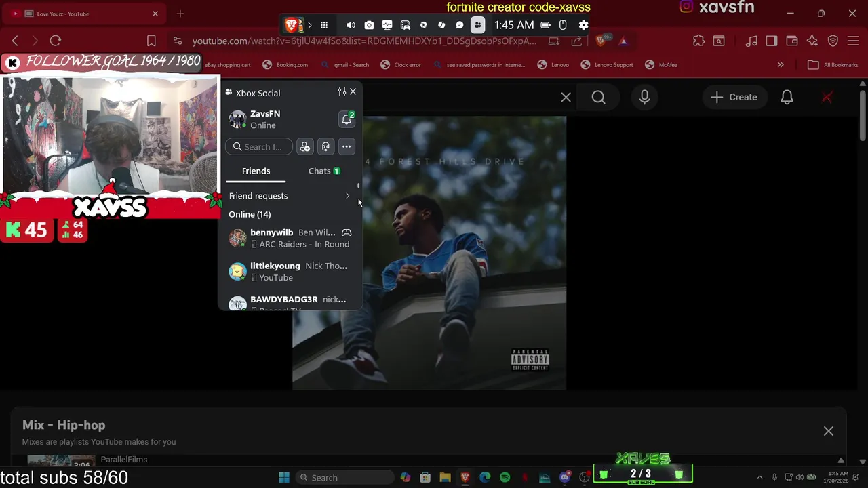This screenshot has width=868, height=488.
Task: Open Lenovo Support bookmark
Action: 607,65
